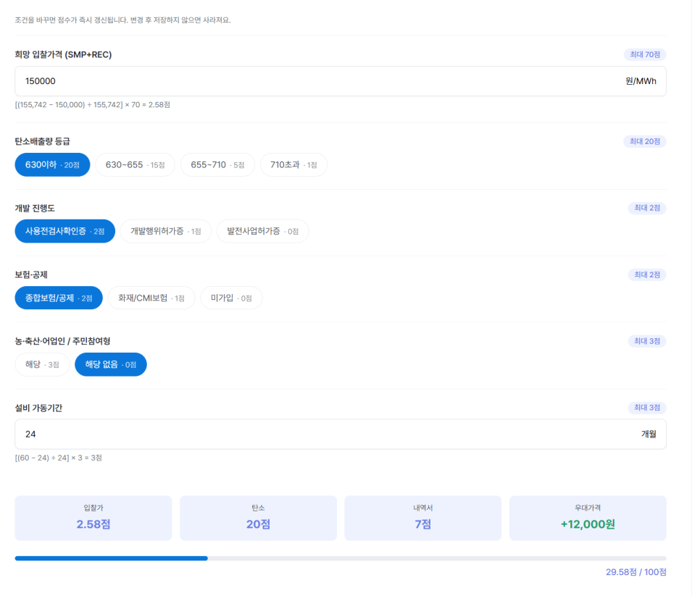Screen dimensions: 700x596
Task: Choose 개발행위허가증 1점 option
Action: pos(166,231)
